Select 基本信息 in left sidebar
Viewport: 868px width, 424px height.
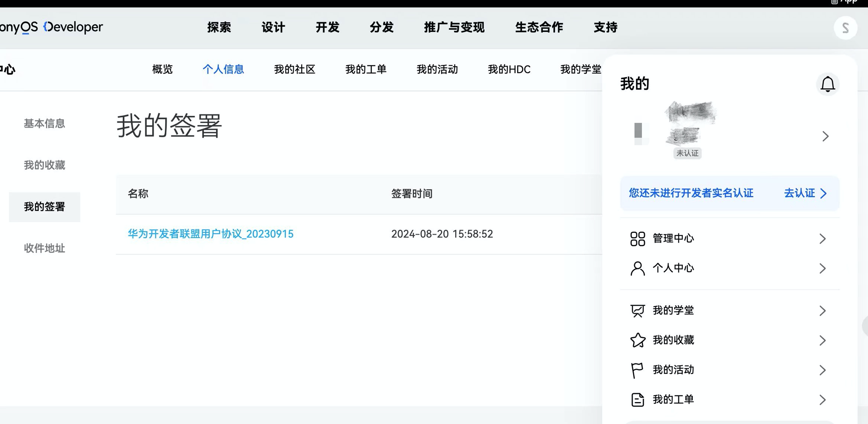point(45,124)
